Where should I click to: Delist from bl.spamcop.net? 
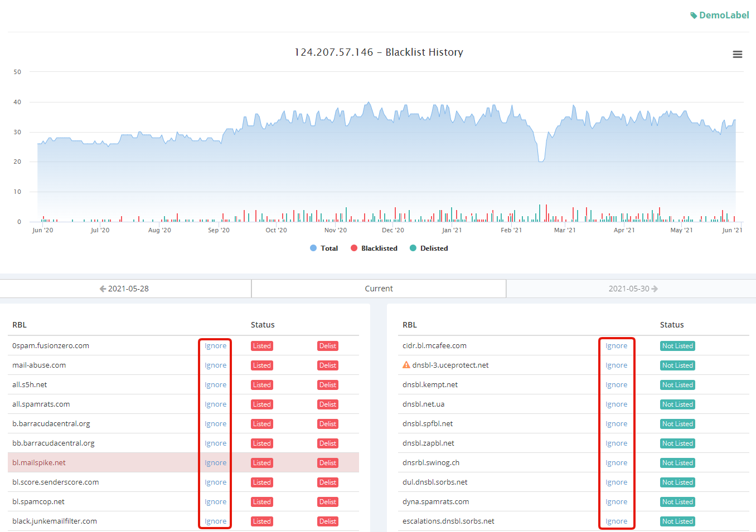(327, 502)
